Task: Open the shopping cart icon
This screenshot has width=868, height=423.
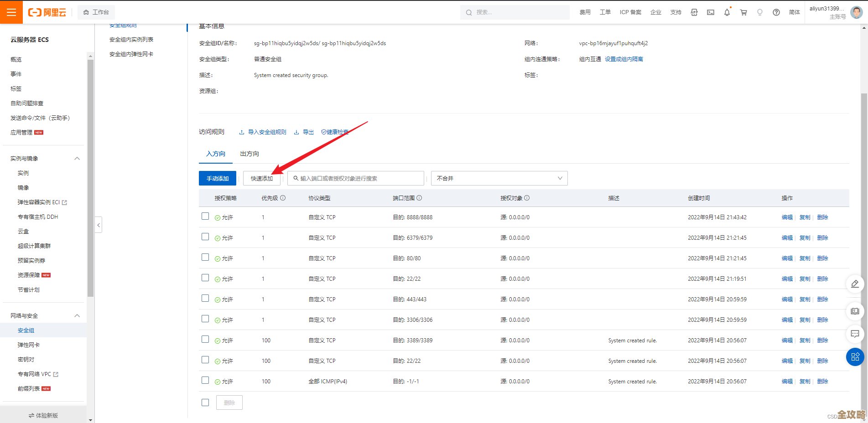Action: point(743,12)
